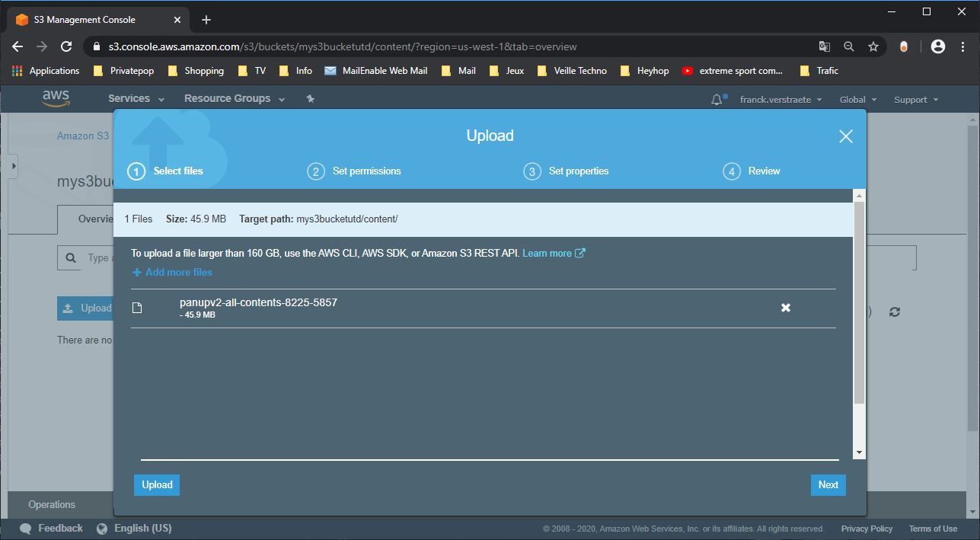Open the Global region dropdown

(858, 100)
